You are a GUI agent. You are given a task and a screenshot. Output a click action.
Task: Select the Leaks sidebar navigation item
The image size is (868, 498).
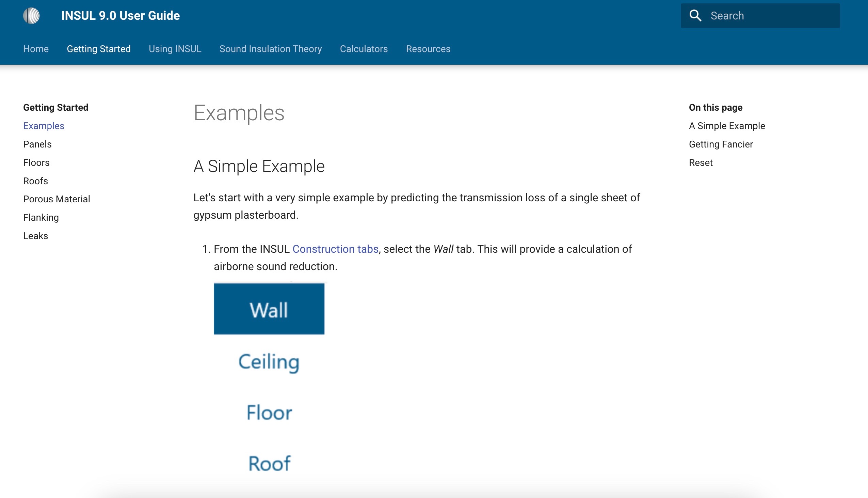[x=36, y=236]
